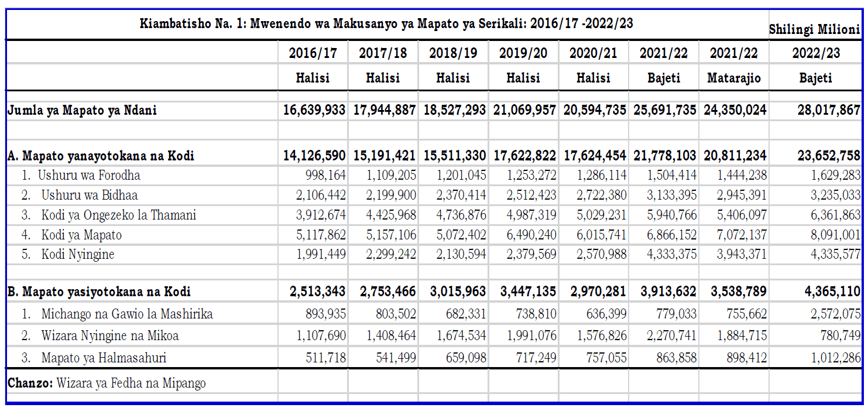Select the Mapato ya Halmasahuri value 1,012,286

(835, 357)
